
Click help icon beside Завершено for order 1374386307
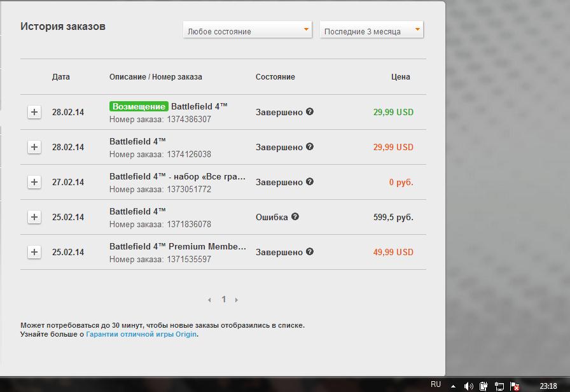[x=310, y=111]
